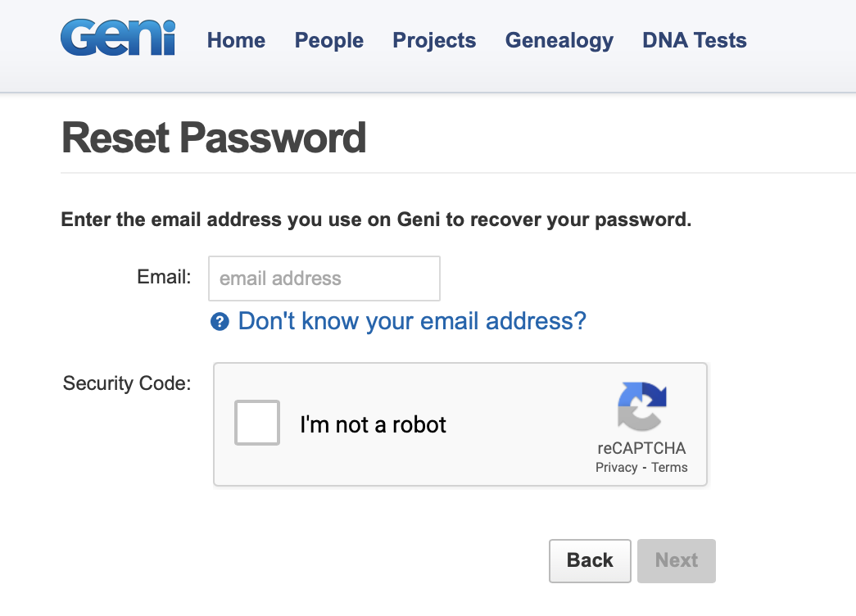The height and width of the screenshot is (616, 856).
Task: Open the DNA Tests menu
Action: pos(694,40)
